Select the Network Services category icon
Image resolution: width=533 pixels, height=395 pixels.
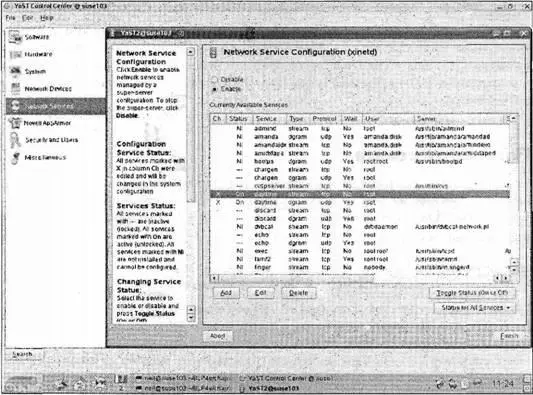pyautogui.click(x=15, y=106)
